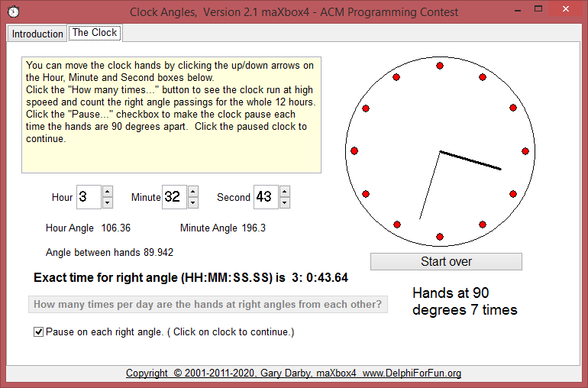Click inside the Hour input field
This screenshot has width=588, height=388.
[x=88, y=197]
